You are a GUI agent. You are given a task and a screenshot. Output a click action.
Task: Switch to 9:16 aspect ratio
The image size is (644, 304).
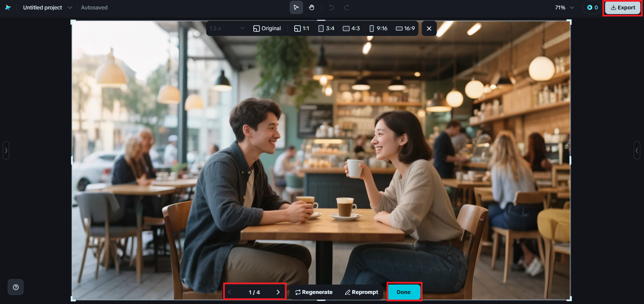[378, 29]
